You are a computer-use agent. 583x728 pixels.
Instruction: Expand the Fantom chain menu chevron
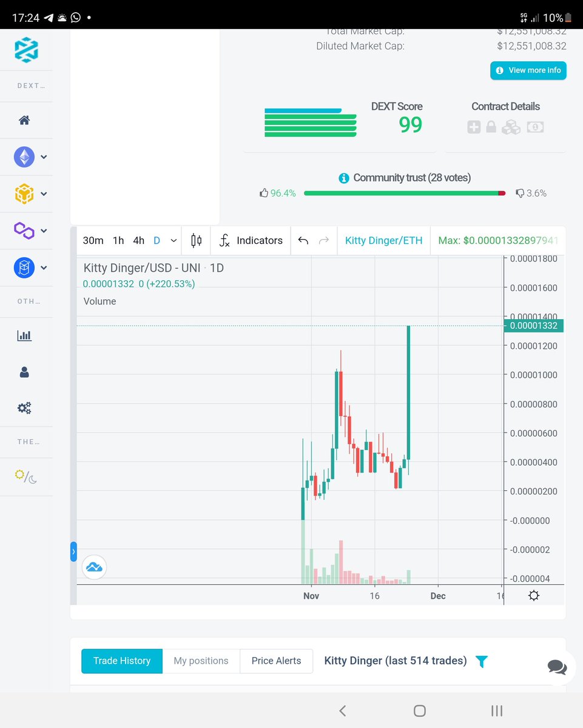(x=44, y=268)
